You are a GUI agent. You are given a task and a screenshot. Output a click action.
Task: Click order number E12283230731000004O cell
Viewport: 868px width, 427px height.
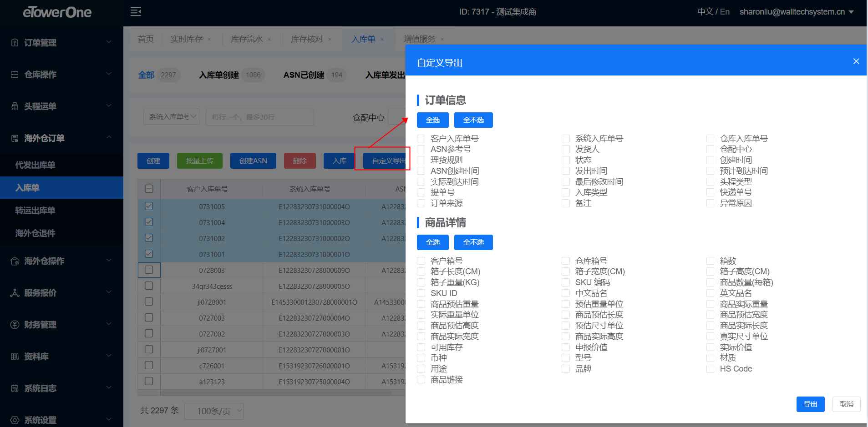[x=315, y=207]
